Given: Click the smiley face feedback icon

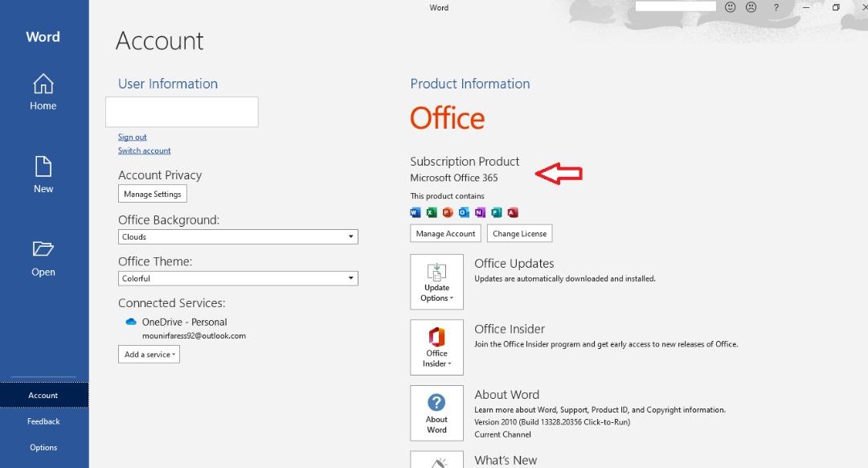Looking at the screenshot, I should tap(730, 7).
